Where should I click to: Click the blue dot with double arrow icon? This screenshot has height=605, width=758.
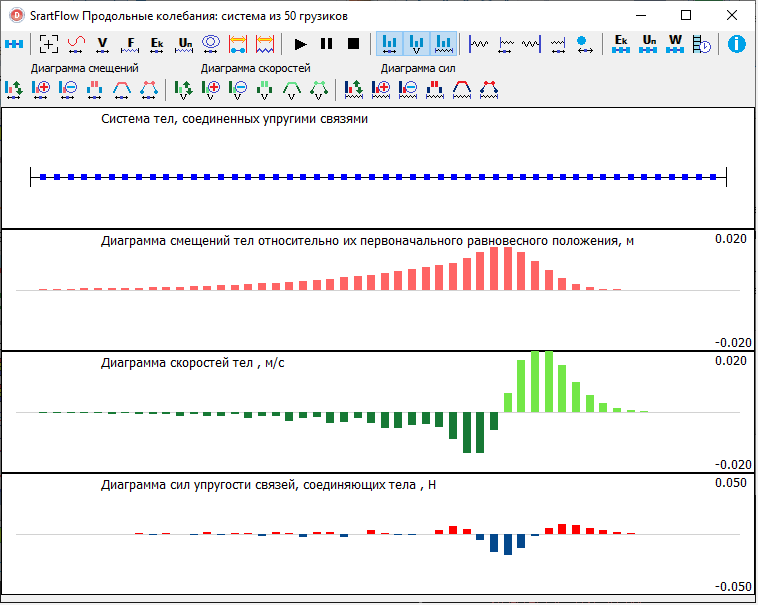tap(584, 44)
